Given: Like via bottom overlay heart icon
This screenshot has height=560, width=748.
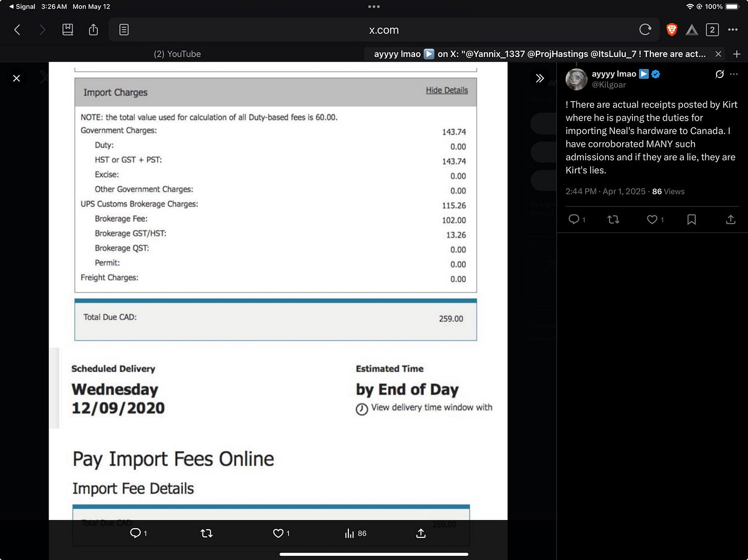Looking at the screenshot, I should (278, 533).
